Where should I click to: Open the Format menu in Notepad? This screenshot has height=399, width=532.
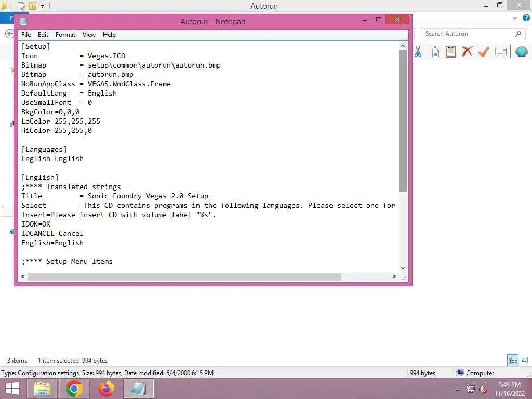coord(65,35)
